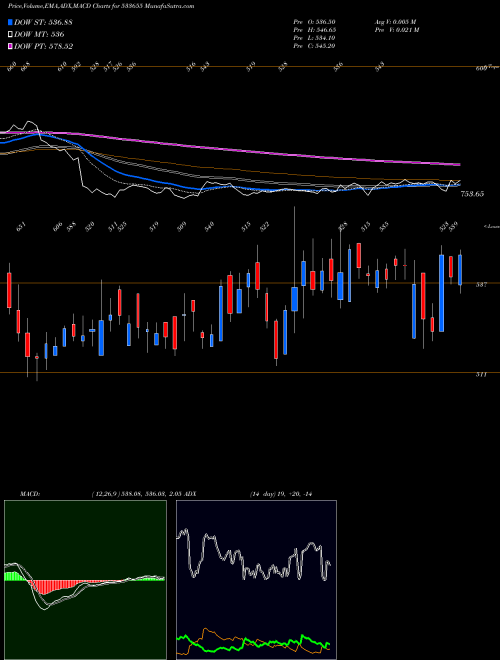Click the first red candlestick on far left
500x660 pixels.
(9, 290)
